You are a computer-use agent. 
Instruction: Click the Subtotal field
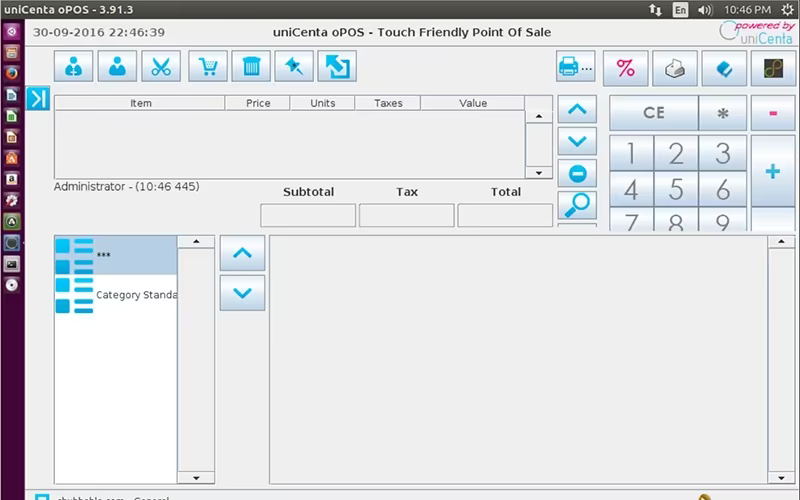click(x=308, y=215)
